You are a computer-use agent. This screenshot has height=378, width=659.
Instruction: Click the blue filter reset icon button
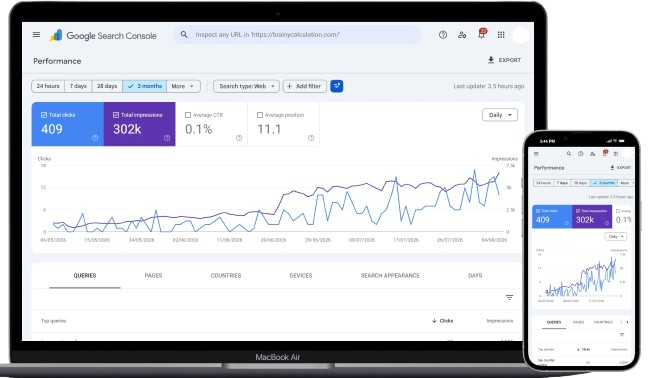pyautogui.click(x=337, y=86)
